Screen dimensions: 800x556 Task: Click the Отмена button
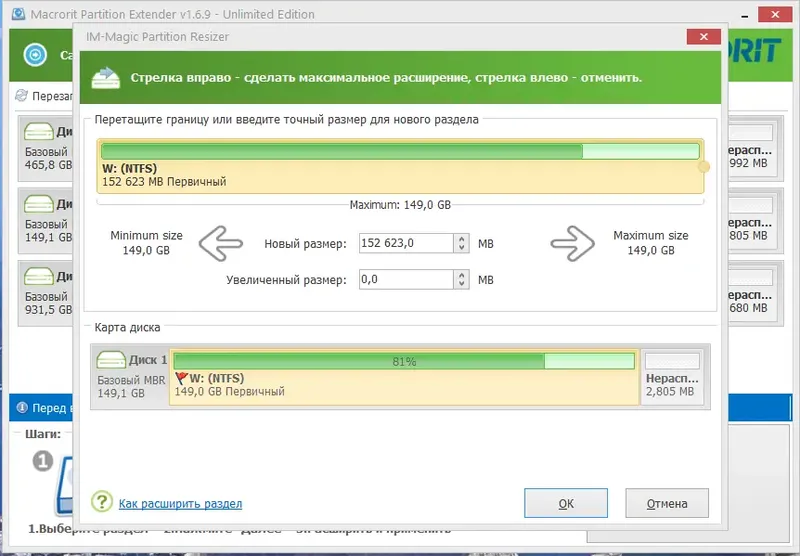coord(667,503)
